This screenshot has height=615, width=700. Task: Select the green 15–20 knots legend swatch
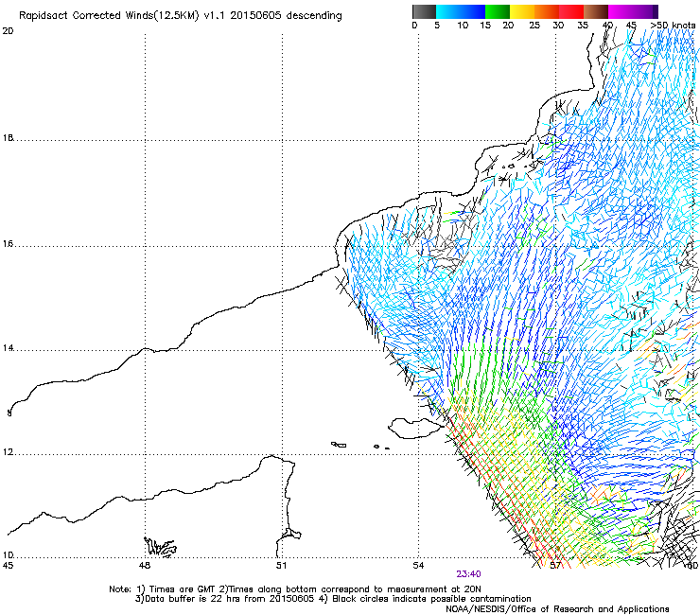(x=498, y=11)
